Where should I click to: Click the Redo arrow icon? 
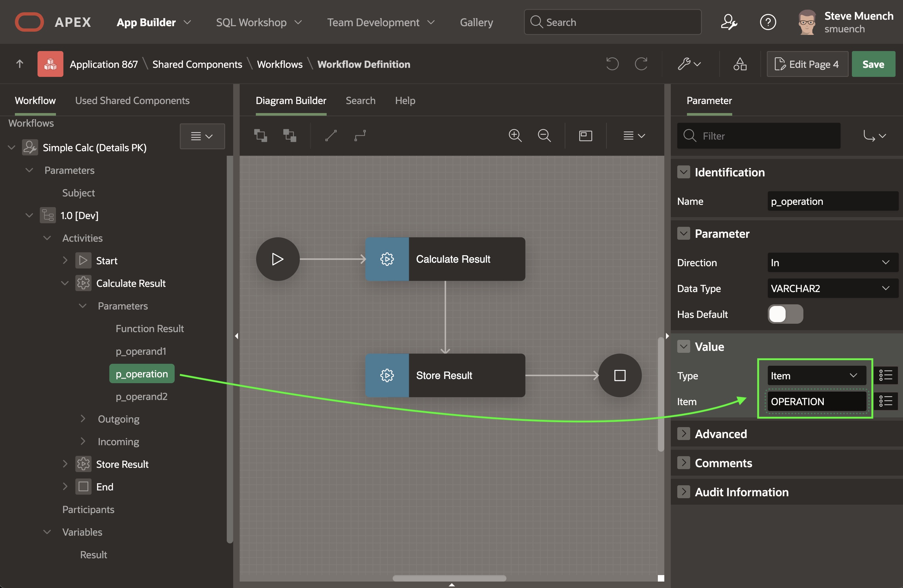click(641, 64)
